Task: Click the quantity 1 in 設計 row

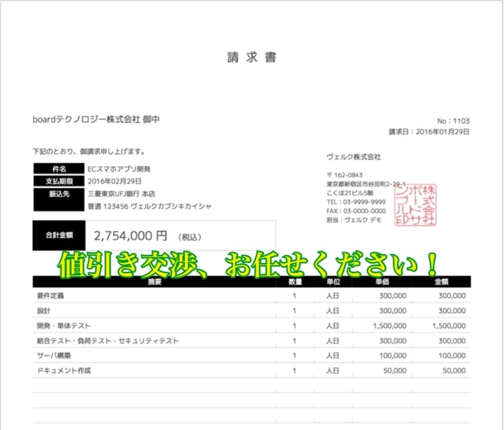Action: [294, 311]
